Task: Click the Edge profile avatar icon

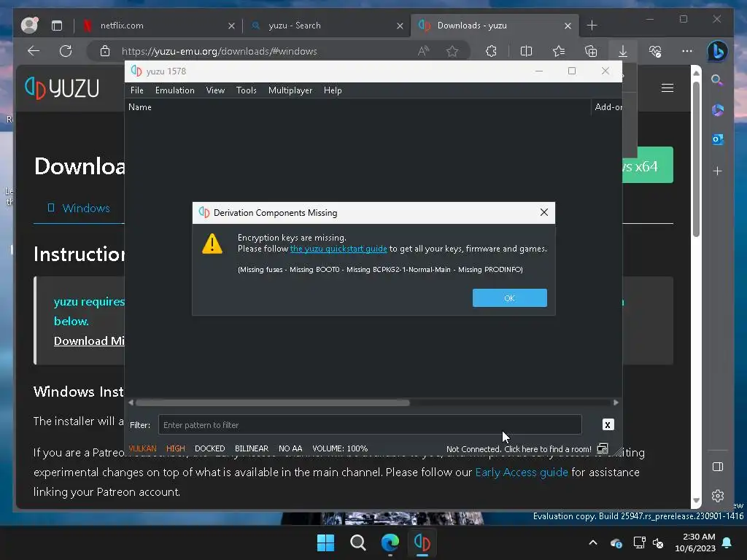Action: pos(29,26)
